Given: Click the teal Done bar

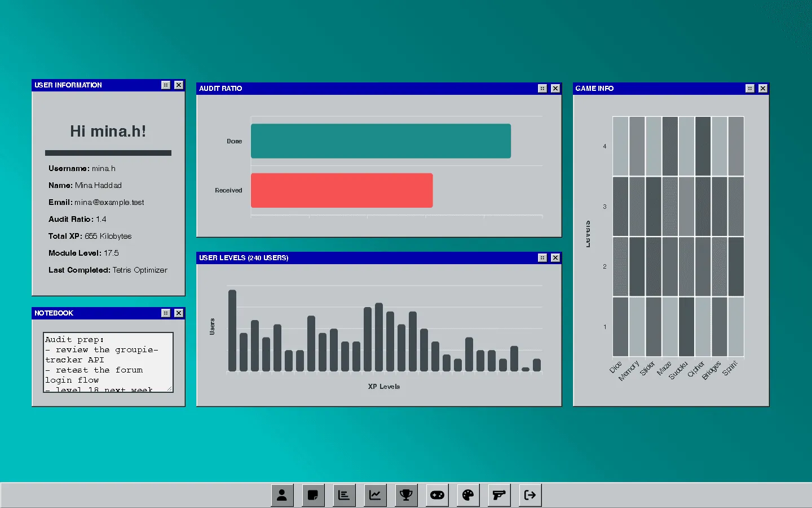Looking at the screenshot, I should pyautogui.click(x=381, y=141).
